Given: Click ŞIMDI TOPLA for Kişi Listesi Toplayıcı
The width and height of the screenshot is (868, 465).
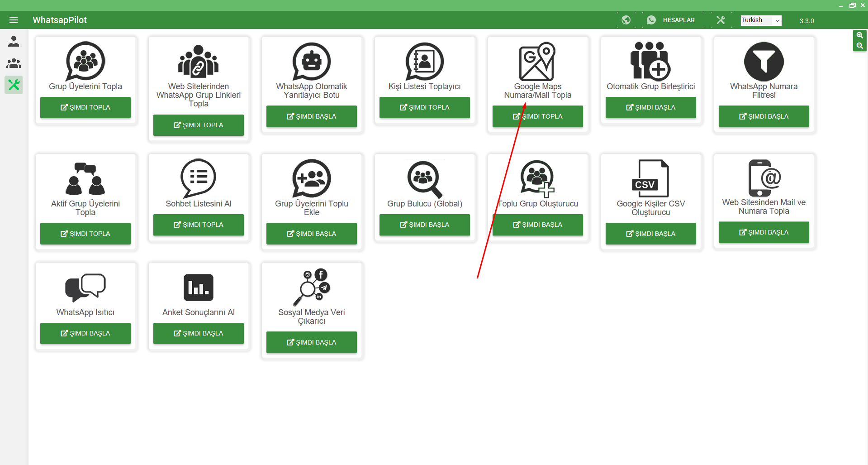Looking at the screenshot, I should click(x=425, y=107).
